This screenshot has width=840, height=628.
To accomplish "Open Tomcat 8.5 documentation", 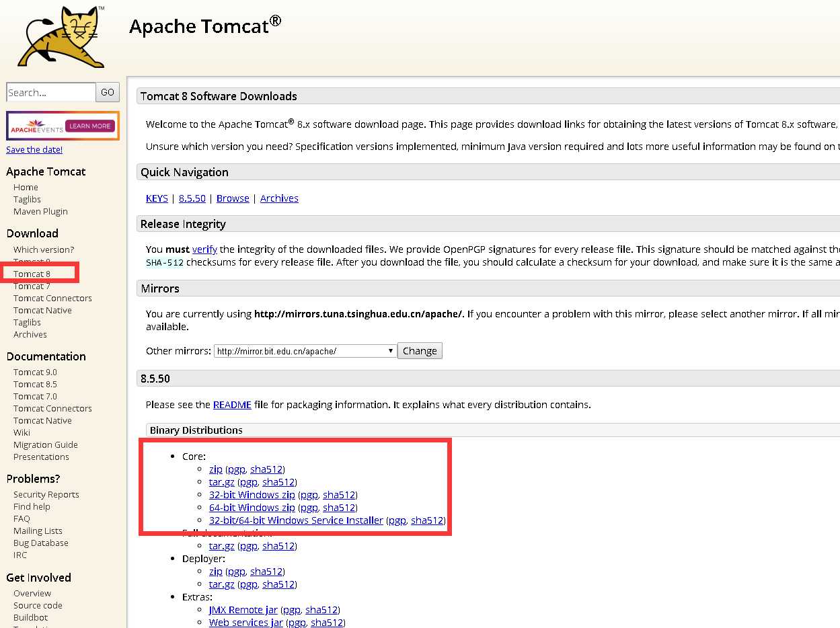I will pyautogui.click(x=35, y=384).
